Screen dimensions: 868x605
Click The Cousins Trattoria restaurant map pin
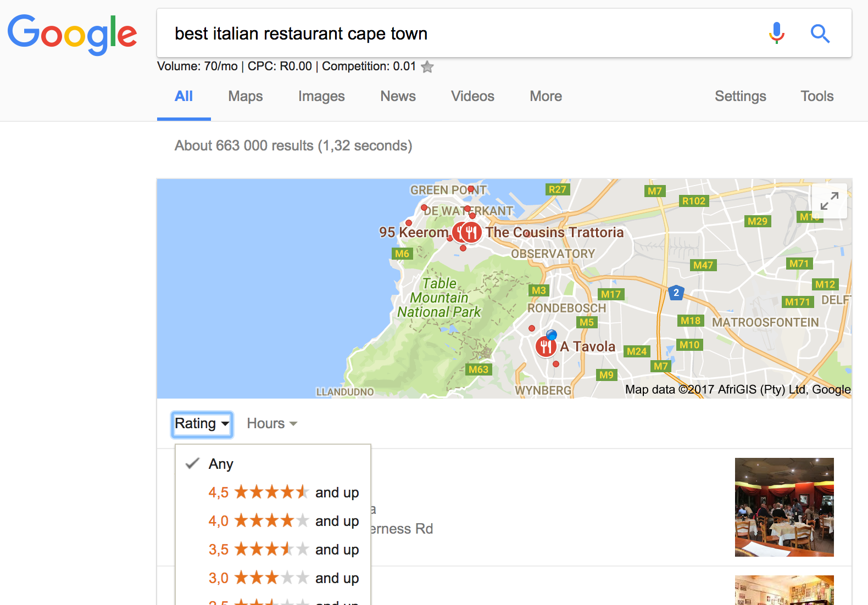click(472, 232)
